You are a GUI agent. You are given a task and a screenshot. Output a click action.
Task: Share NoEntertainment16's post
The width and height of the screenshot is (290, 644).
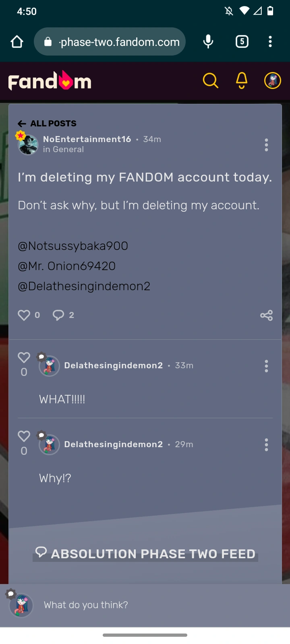[266, 316]
